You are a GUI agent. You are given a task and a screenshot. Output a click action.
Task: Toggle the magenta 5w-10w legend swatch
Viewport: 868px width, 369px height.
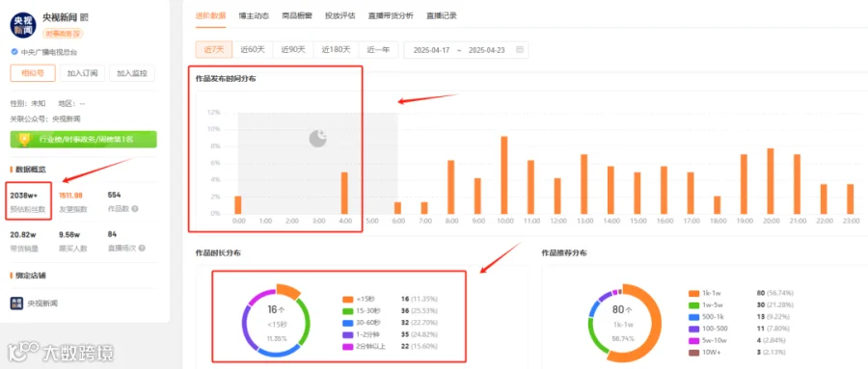click(x=693, y=340)
